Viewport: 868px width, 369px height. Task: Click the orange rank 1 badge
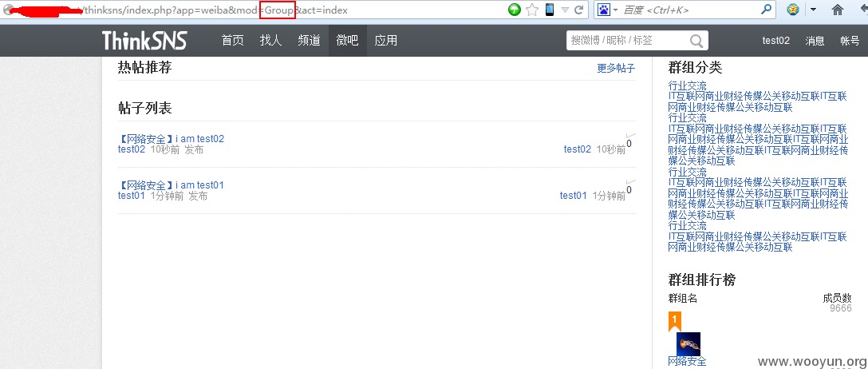pos(674,321)
